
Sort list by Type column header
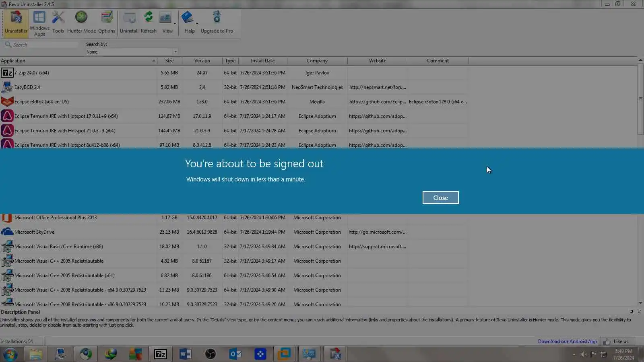click(x=230, y=61)
